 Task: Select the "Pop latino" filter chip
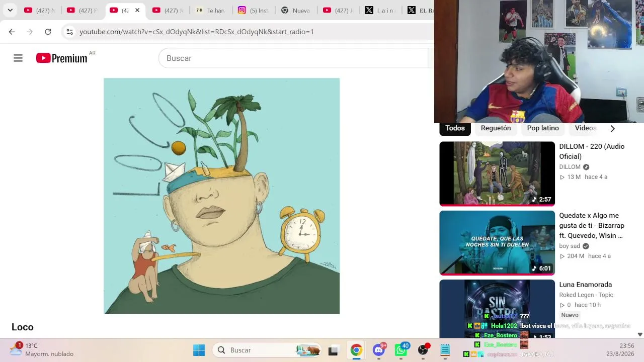tap(543, 128)
